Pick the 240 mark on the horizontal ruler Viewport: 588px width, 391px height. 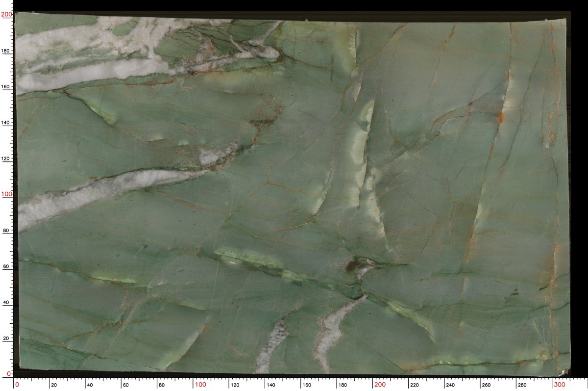coord(451,386)
